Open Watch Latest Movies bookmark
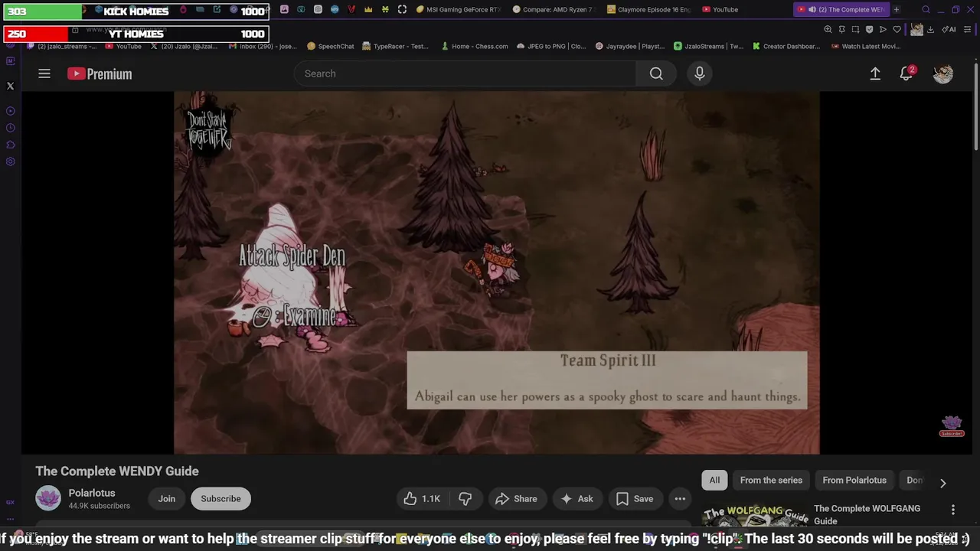 tap(864, 46)
